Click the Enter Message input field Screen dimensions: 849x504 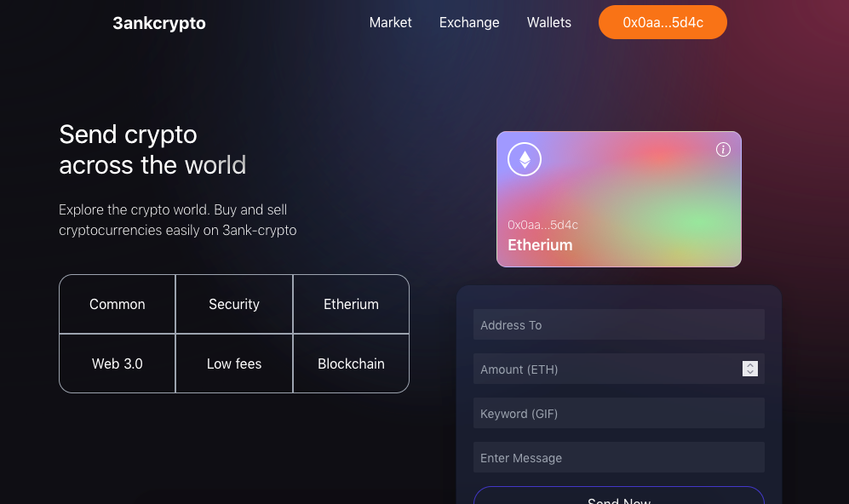618,457
